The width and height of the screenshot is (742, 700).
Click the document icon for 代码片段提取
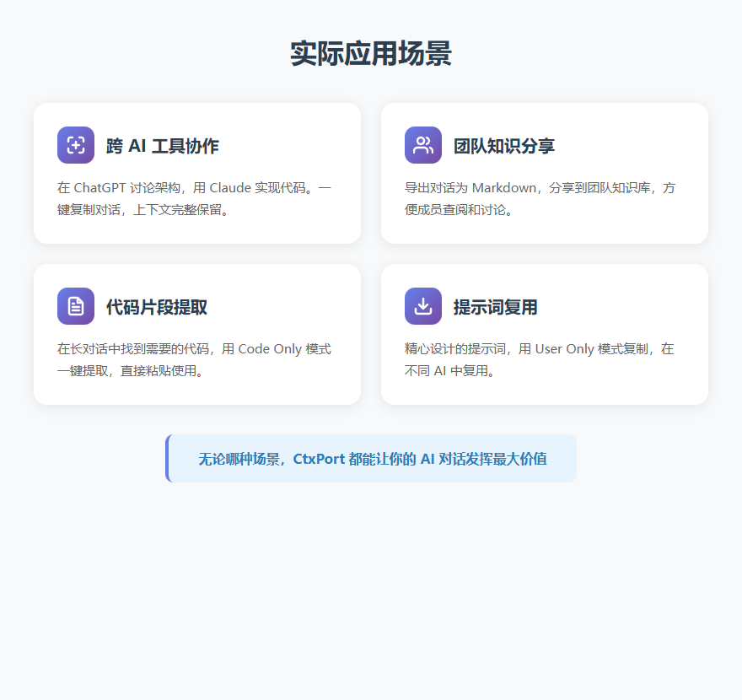click(x=76, y=306)
